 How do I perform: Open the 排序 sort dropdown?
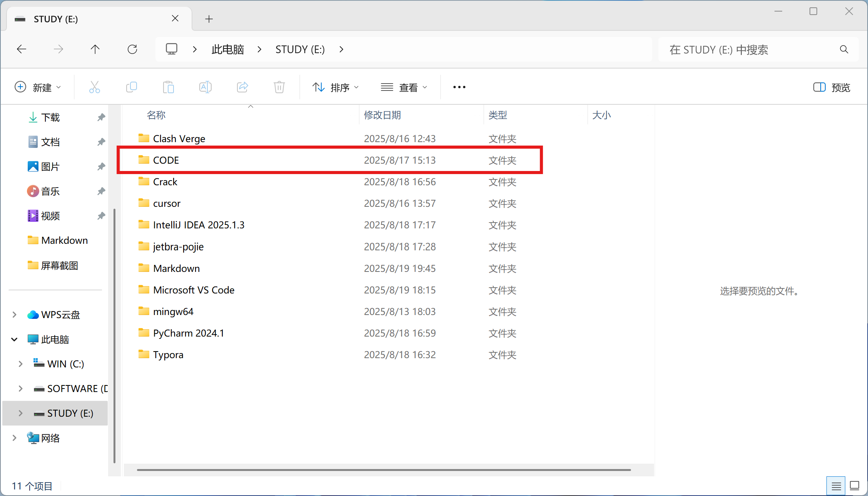[335, 87]
